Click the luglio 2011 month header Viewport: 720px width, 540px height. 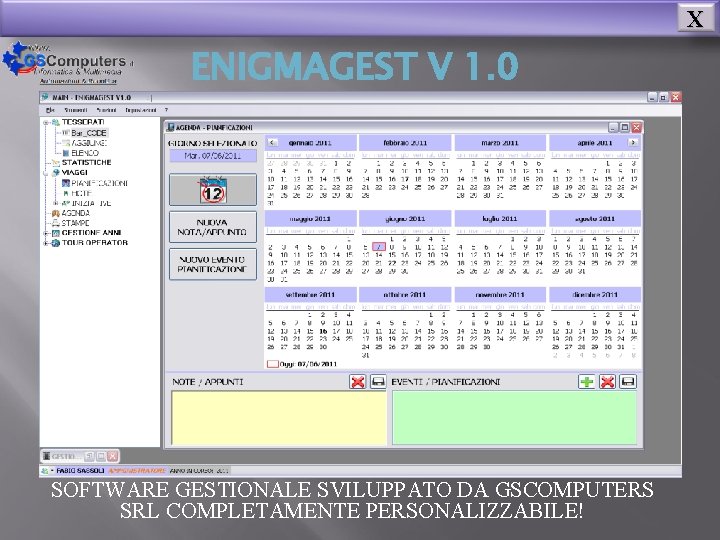click(500, 219)
